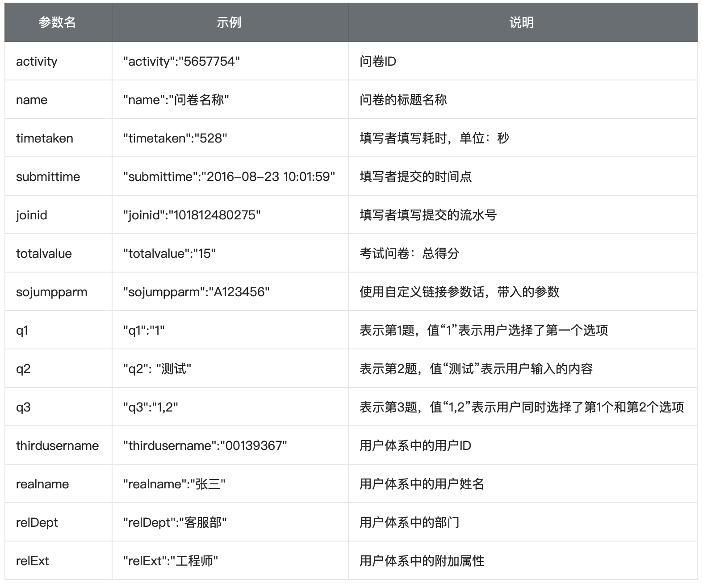Click the example "thirdusername":"00139367"
The width and height of the screenshot is (703, 588).
pos(205,446)
